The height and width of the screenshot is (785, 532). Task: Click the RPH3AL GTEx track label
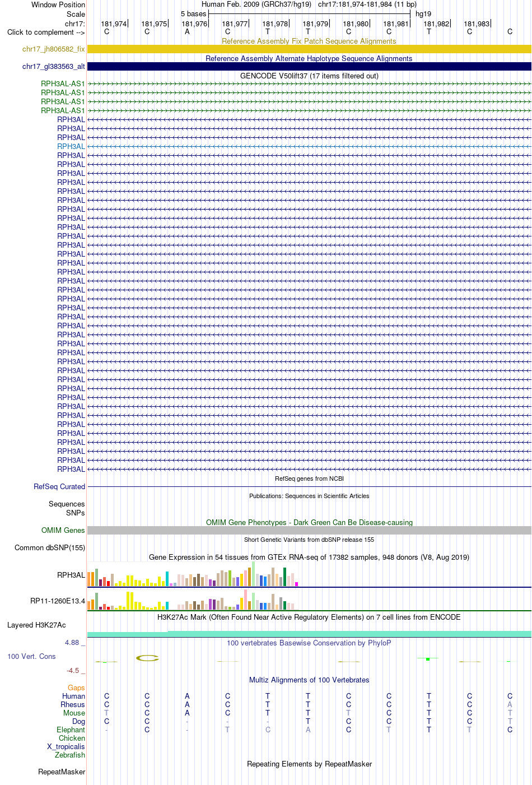click(71, 575)
